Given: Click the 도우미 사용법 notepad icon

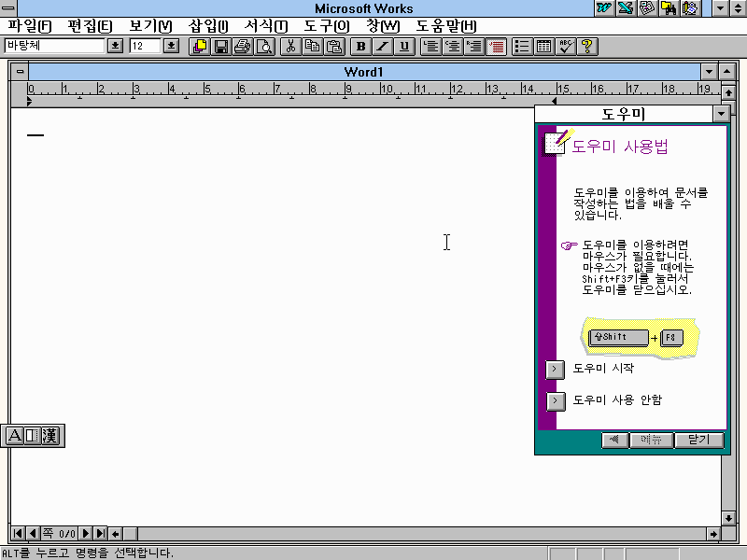Looking at the screenshot, I should [x=557, y=142].
